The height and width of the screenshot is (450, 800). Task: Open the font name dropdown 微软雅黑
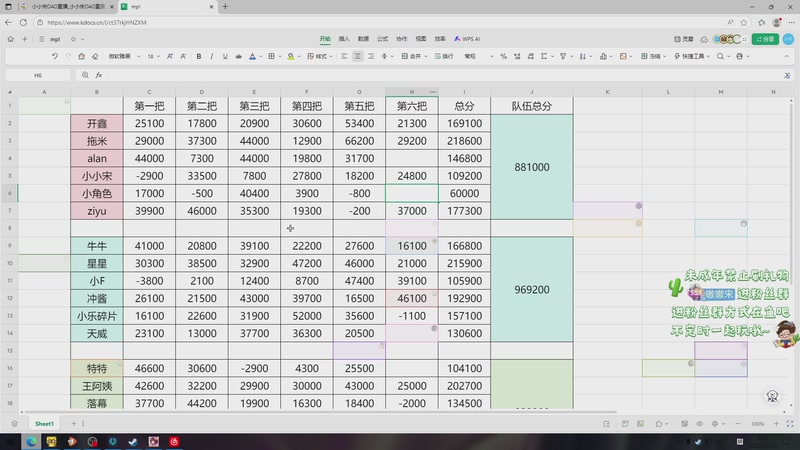[123, 56]
